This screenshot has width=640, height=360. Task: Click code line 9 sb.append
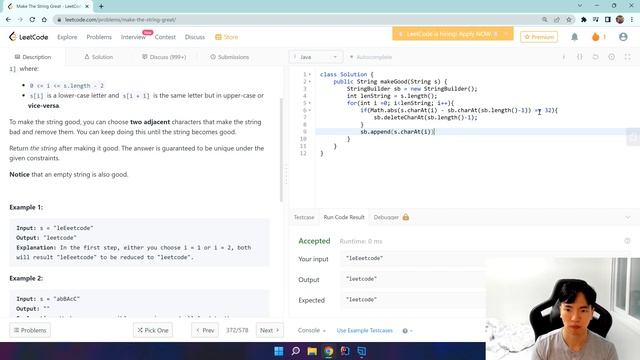(x=398, y=131)
